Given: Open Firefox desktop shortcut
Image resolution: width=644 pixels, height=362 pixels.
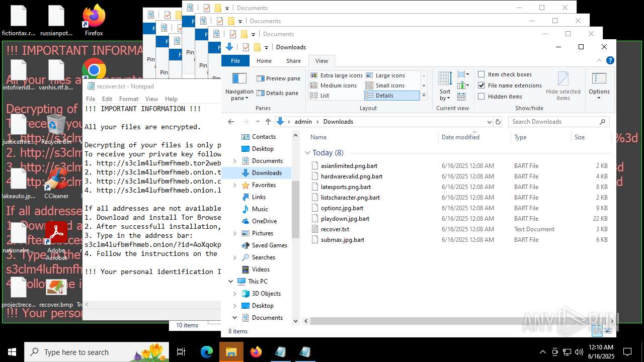Looking at the screenshot, I should pyautogui.click(x=94, y=21).
